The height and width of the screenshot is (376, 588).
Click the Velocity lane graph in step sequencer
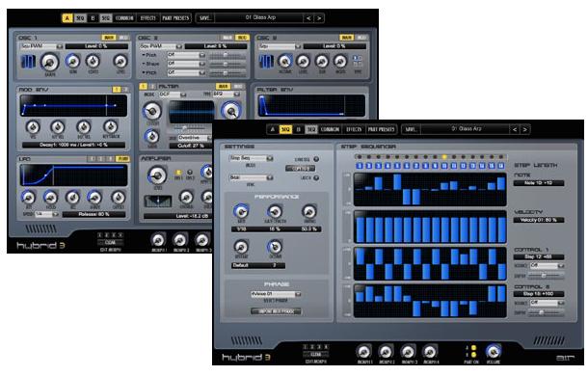click(430, 227)
